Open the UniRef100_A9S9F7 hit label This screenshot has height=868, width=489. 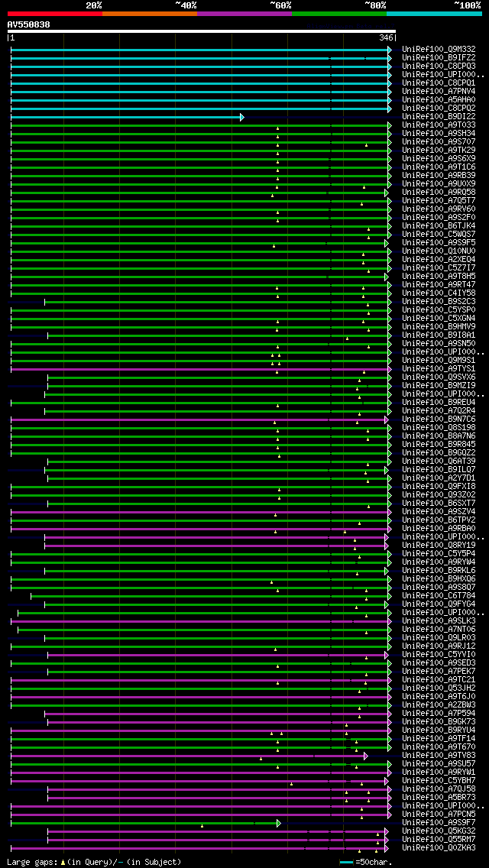[439, 823]
